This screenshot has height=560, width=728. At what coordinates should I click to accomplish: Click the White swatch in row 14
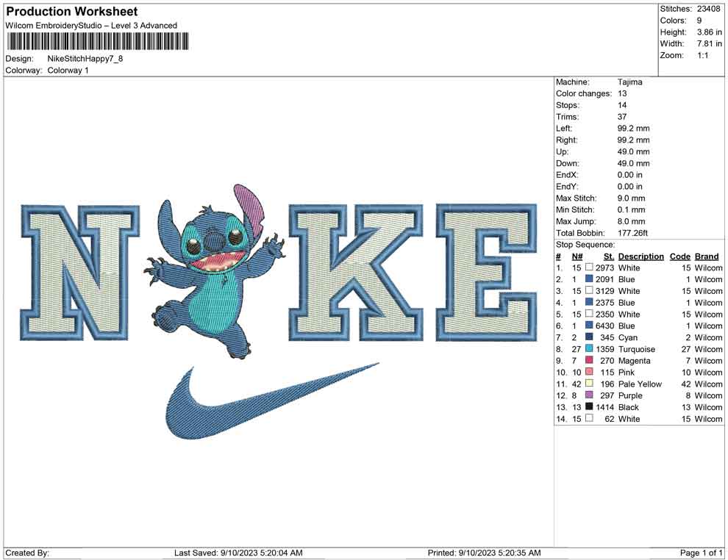589,418
